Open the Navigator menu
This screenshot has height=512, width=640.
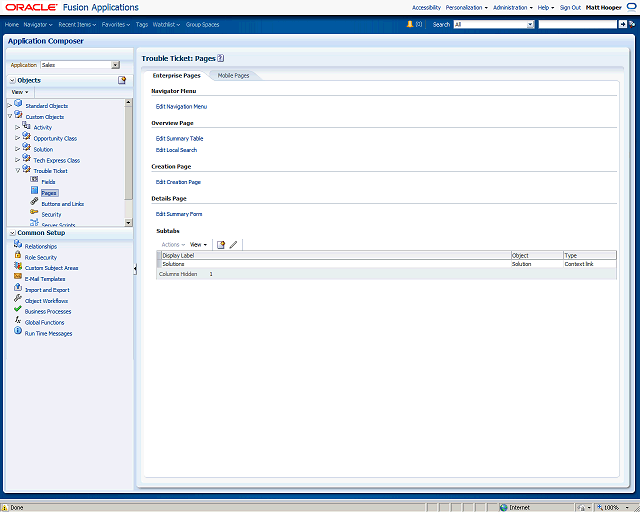tap(38, 24)
